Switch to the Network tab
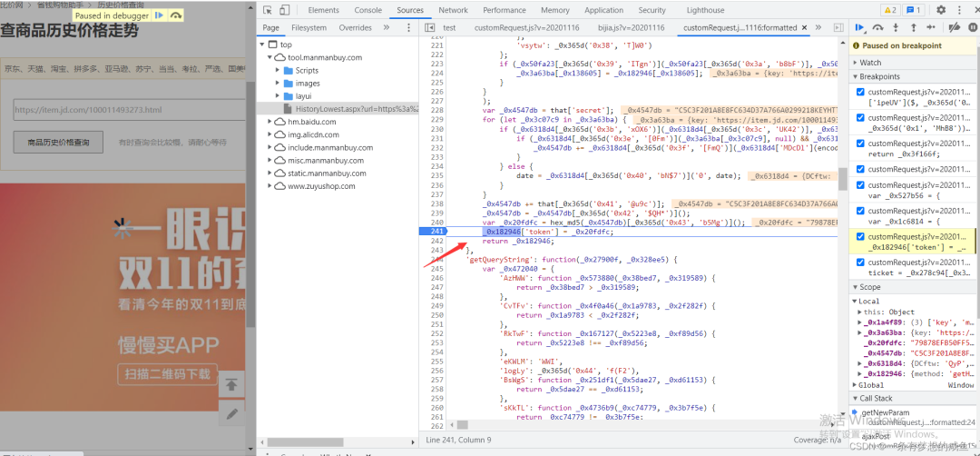The width and height of the screenshot is (980, 456). (x=453, y=10)
